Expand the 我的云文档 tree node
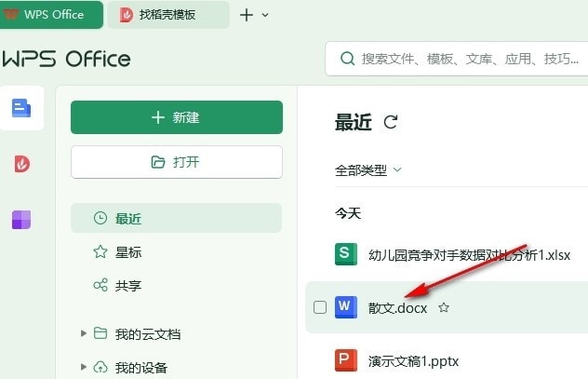Image resolution: width=588 pixels, height=379 pixels. pos(84,333)
